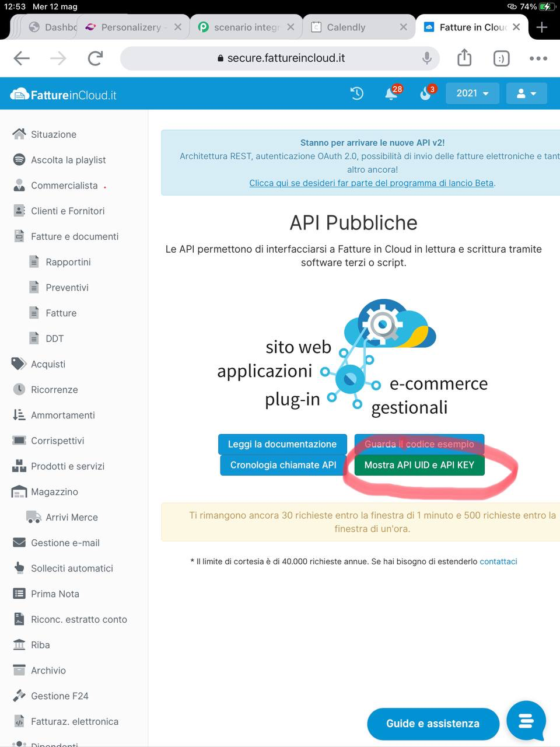This screenshot has width=560, height=747.
Task: Open the browser share icon
Action: pyautogui.click(x=464, y=57)
